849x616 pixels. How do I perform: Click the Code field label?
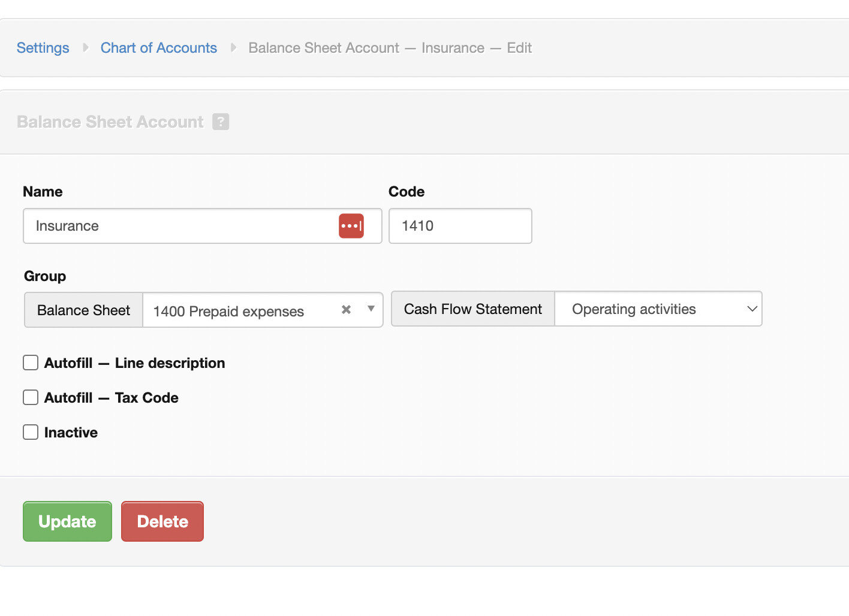(x=407, y=192)
